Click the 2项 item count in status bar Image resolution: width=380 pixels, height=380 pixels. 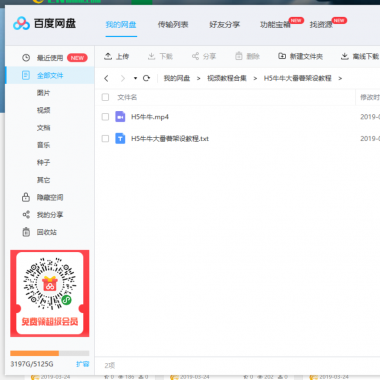click(x=110, y=366)
